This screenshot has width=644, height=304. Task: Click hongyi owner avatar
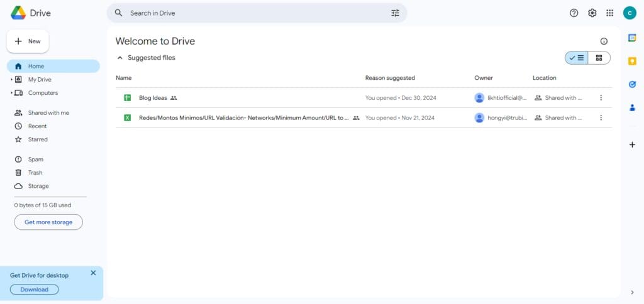[x=479, y=117]
